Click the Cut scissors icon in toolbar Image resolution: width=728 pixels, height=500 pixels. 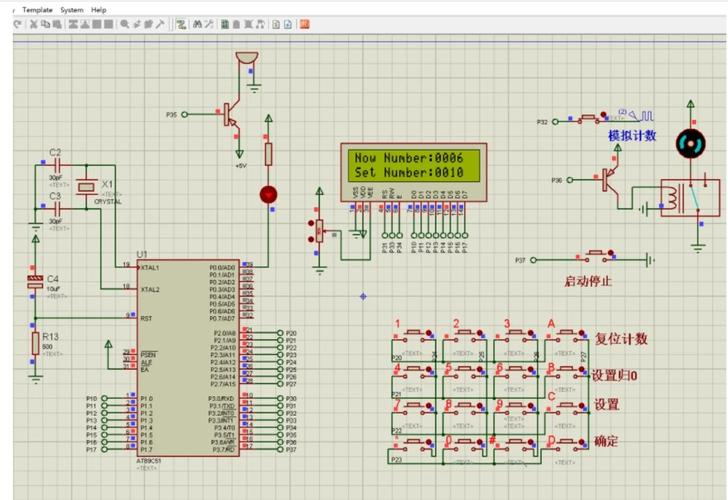[33, 23]
